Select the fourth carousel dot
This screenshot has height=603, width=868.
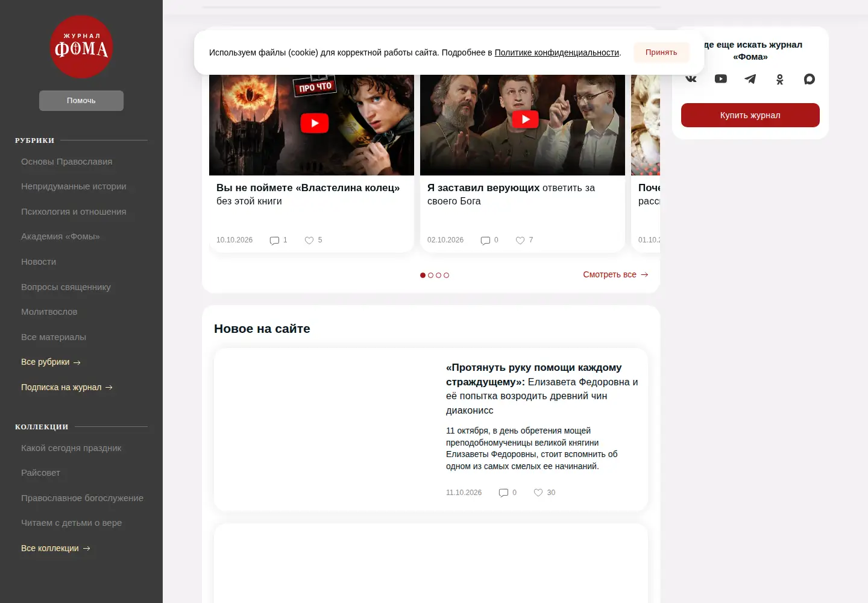(447, 275)
